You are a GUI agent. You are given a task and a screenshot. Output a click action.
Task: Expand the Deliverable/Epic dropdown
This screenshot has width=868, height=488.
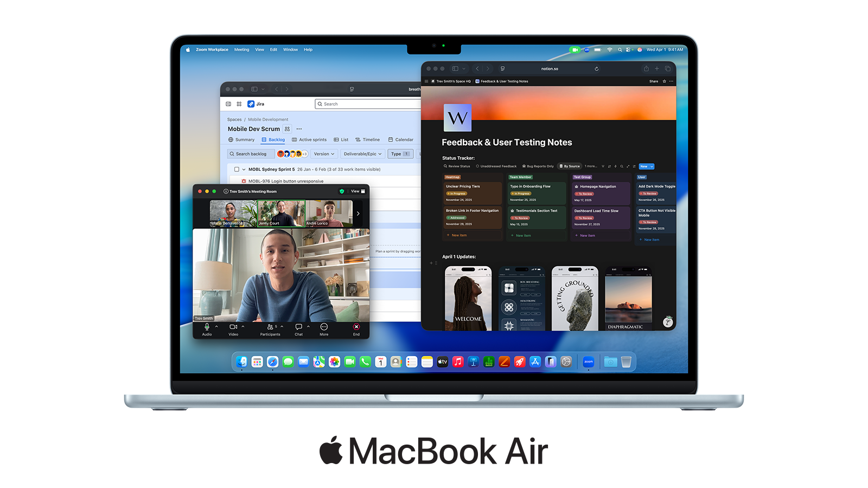(363, 154)
